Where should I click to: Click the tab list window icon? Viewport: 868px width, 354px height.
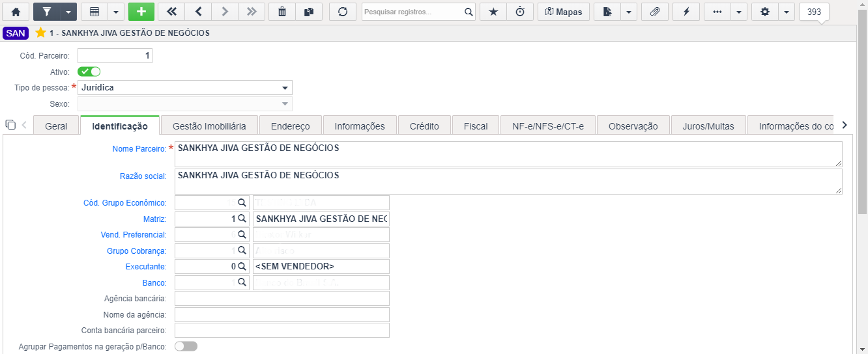[x=10, y=125]
